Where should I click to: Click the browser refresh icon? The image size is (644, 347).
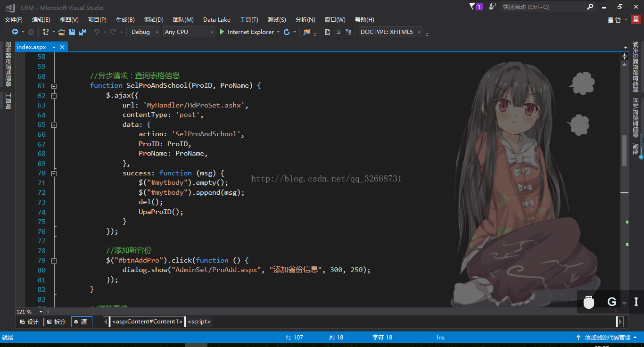click(287, 32)
